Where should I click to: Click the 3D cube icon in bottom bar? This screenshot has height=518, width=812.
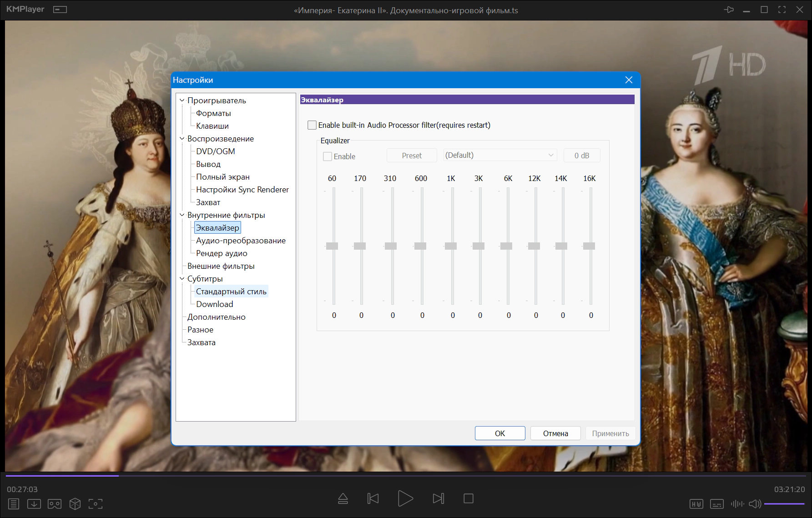[75, 504]
